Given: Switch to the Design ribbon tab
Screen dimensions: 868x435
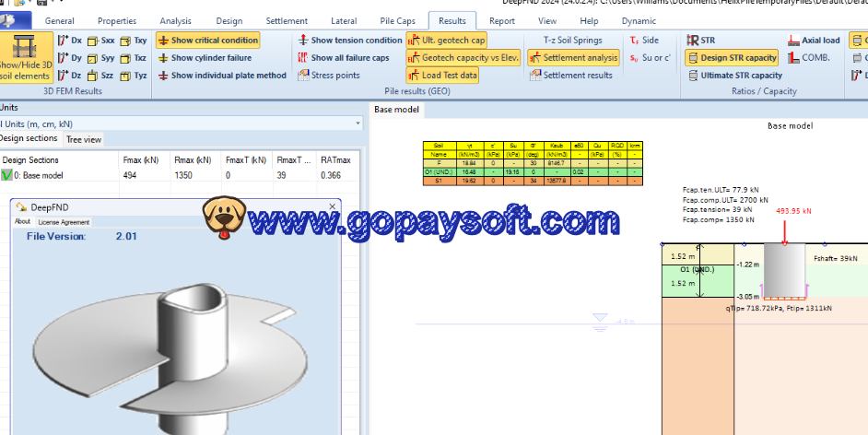Looking at the screenshot, I should point(229,21).
